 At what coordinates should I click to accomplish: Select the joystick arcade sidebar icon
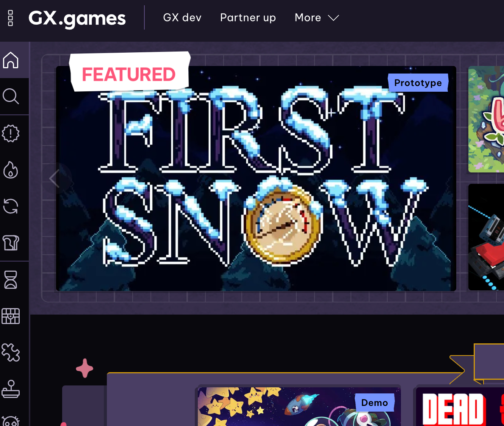pyautogui.click(x=11, y=389)
